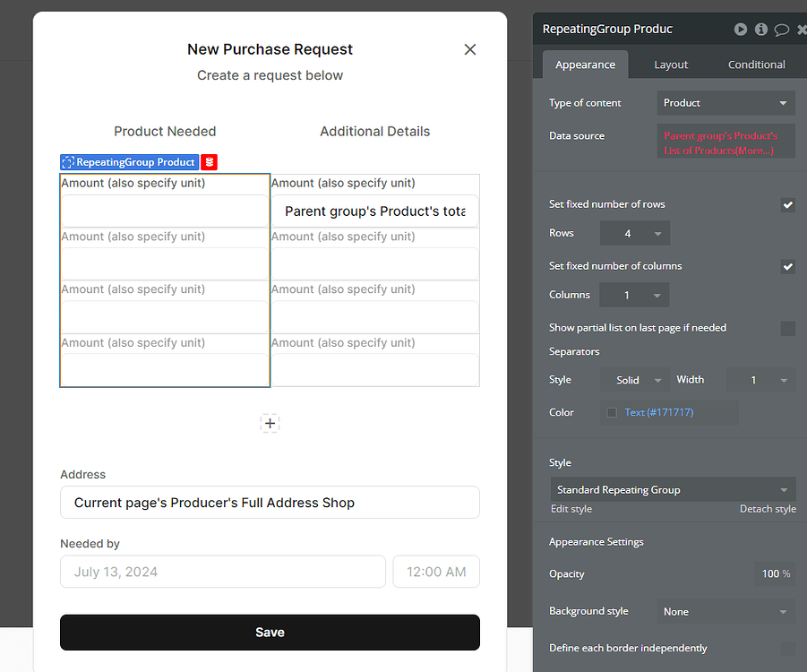Click the Needed by date field showing July 13, 2024
The image size is (807, 672).
tap(222, 571)
